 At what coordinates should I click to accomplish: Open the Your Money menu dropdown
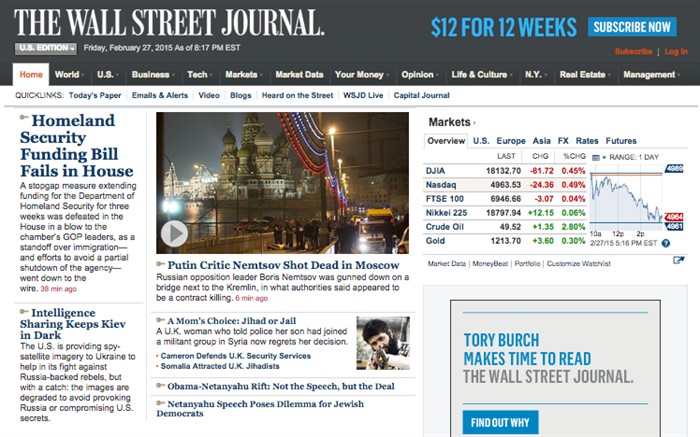(x=361, y=74)
